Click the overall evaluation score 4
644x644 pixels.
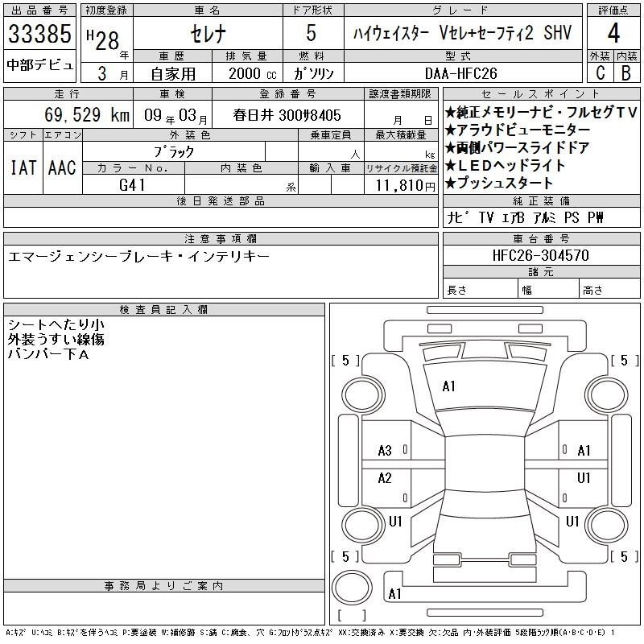(613, 33)
